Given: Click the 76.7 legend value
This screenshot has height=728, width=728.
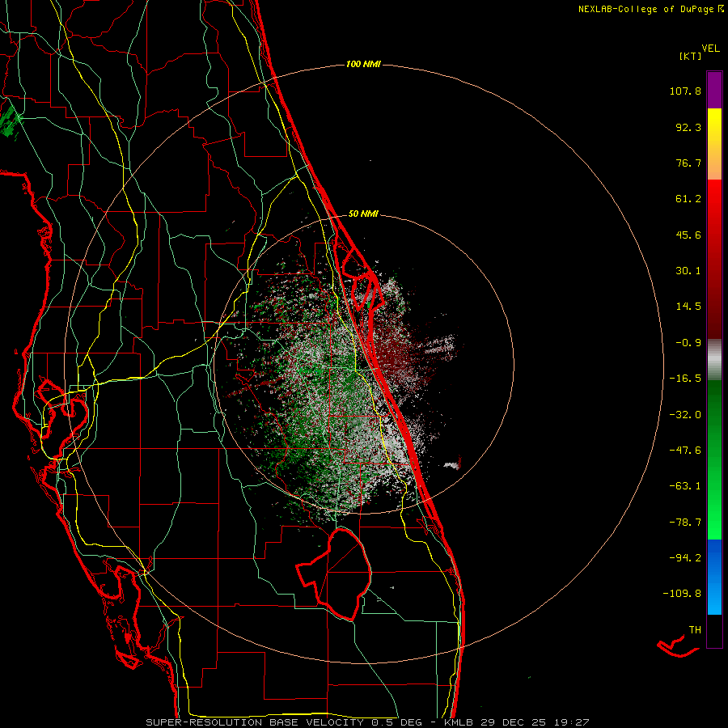Looking at the screenshot, I should pyautogui.click(x=688, y=163).
